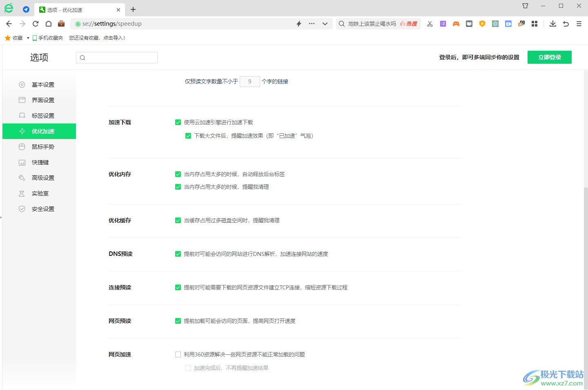Open the picture assistant extension icon
Screen dimensions: 588x390
point(521,24)
